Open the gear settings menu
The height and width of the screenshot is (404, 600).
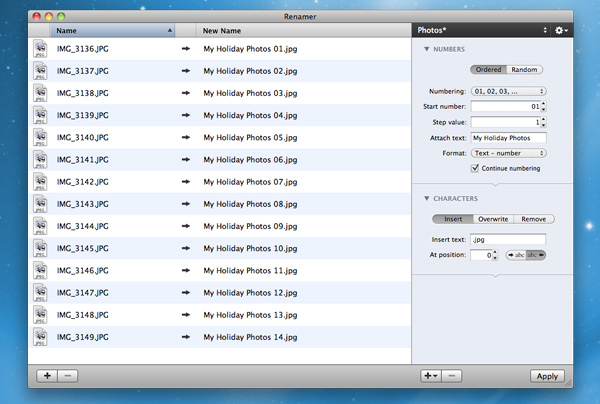point(561,30)
